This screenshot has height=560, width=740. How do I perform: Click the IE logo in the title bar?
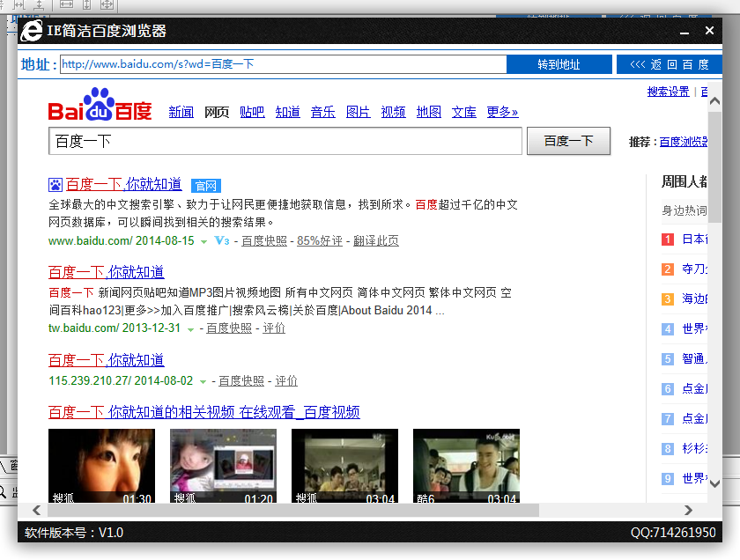pyautogui.click(x=32, y=30)
